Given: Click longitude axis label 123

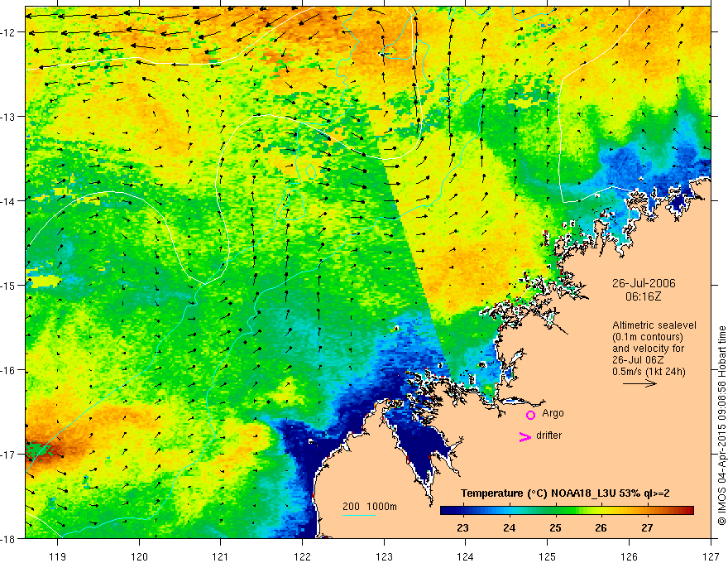Looking at the screenshot, I should pos(384,556).
